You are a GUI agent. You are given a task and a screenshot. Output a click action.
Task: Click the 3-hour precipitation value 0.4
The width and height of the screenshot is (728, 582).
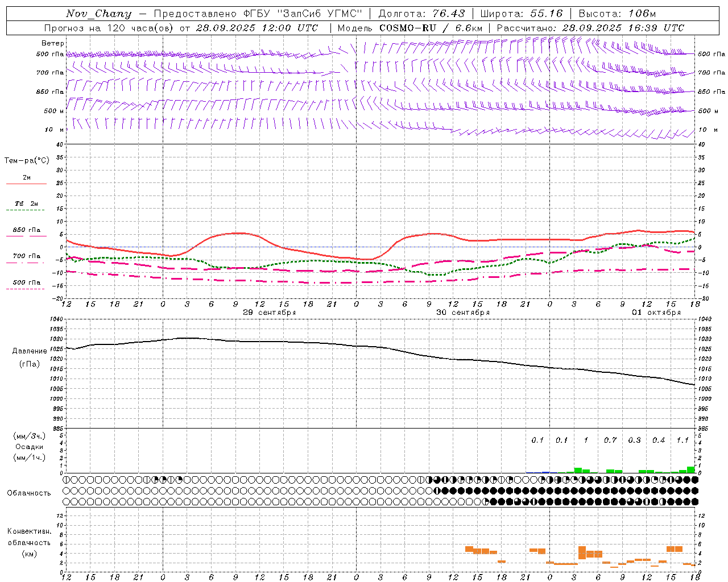pyautogui.click(x=659, y=440)
